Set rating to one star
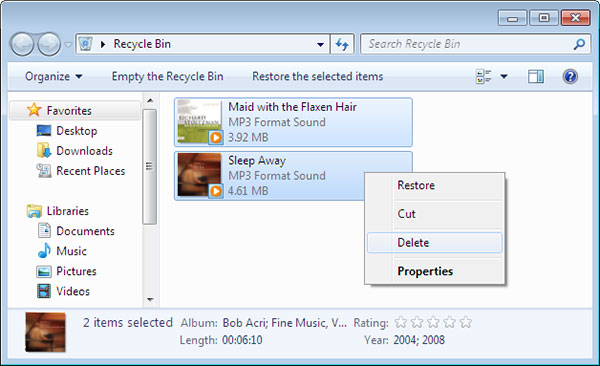Screen dimensions: 600x366 401,322
